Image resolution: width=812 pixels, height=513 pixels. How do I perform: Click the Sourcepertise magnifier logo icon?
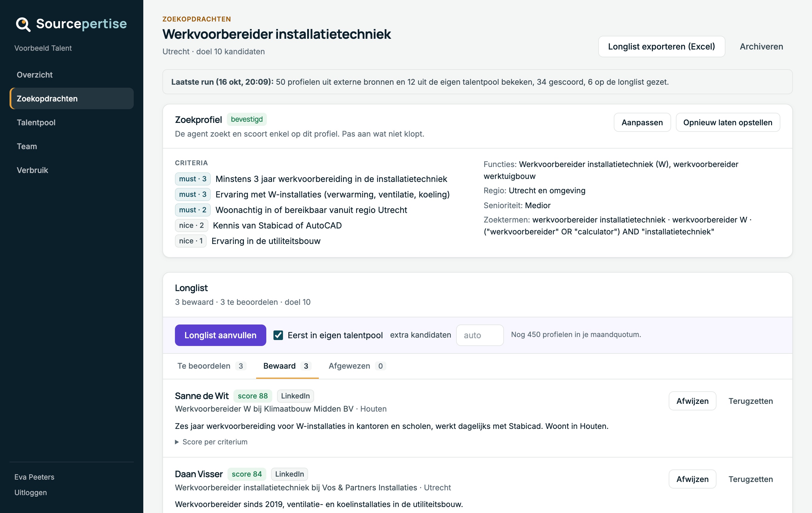pyautogui.click(x=23, y=24)
